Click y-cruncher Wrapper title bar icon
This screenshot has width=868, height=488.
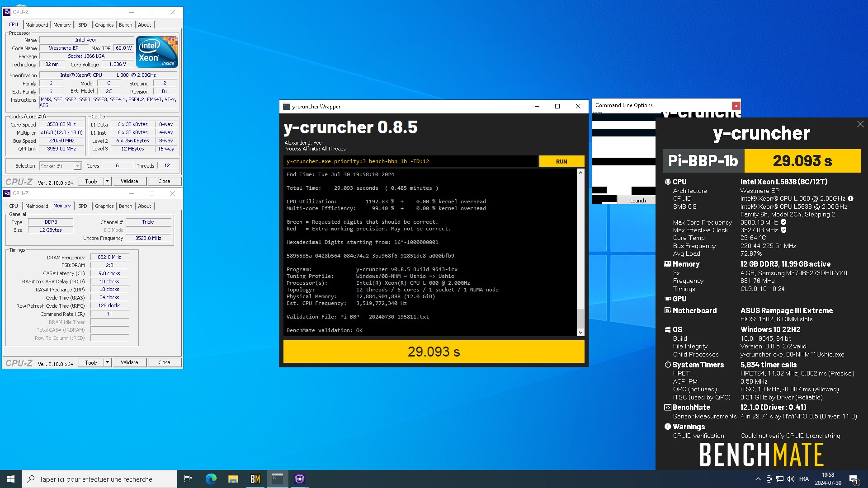[286, 107]
